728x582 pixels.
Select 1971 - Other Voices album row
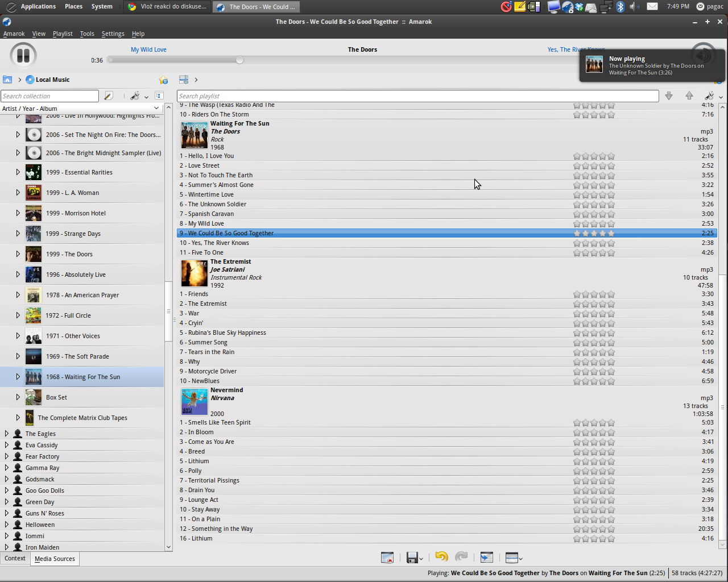coord(82,336)
